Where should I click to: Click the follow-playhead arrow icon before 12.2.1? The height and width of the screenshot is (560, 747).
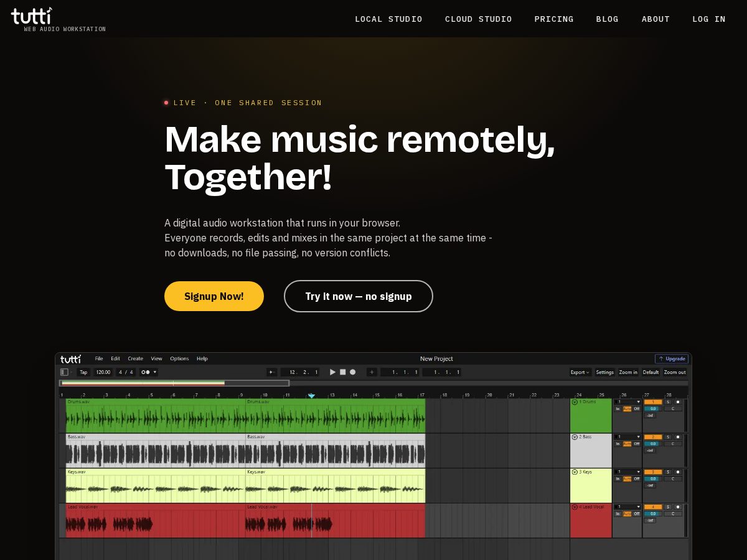[x=272, y=372]
